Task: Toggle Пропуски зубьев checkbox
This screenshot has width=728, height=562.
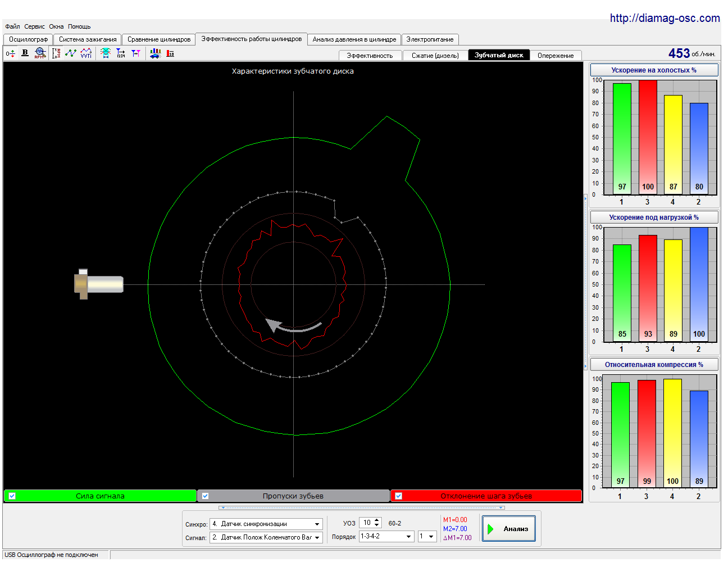Action: click(x=206, y=496)
